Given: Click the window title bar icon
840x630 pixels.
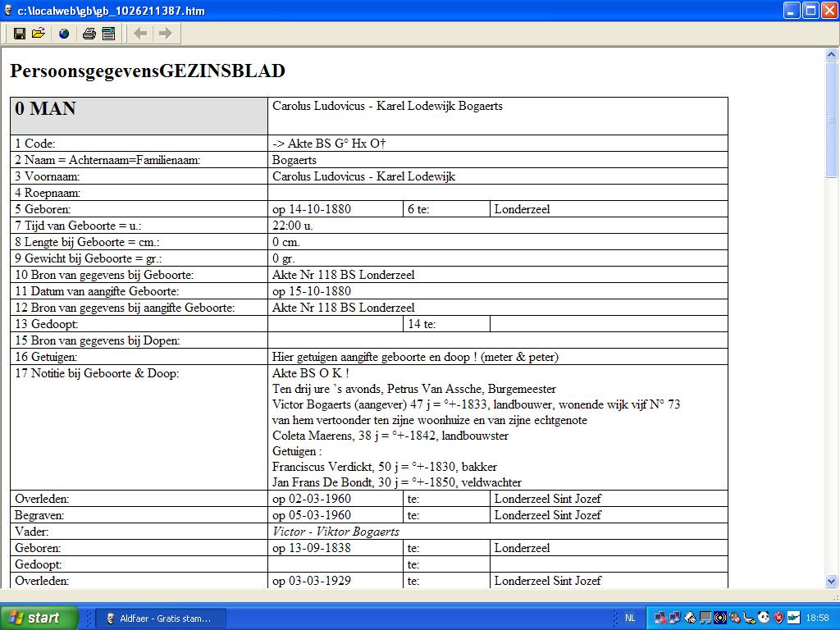Looking at the screenshot, I should [x=8, y=10].
